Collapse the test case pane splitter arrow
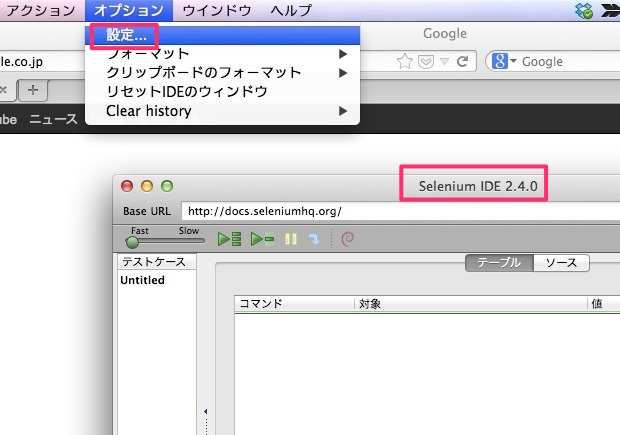The height and width of the screenshot is (435, 620). point(206,412)
